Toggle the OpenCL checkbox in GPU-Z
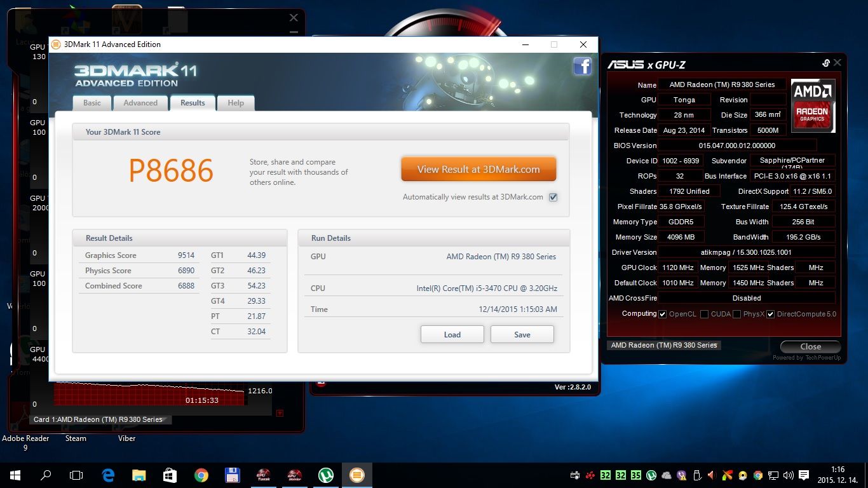The width and height of the screenshot is (868, 488). 663,314
